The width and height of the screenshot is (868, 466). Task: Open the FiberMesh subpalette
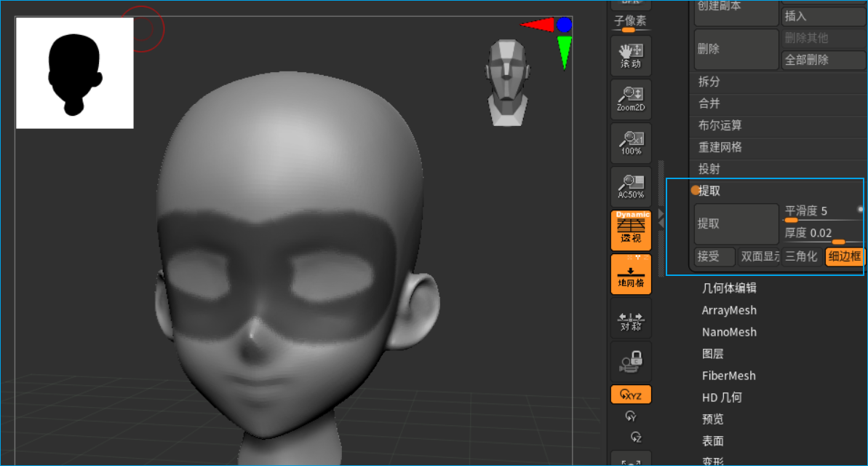tap(728, 376)
